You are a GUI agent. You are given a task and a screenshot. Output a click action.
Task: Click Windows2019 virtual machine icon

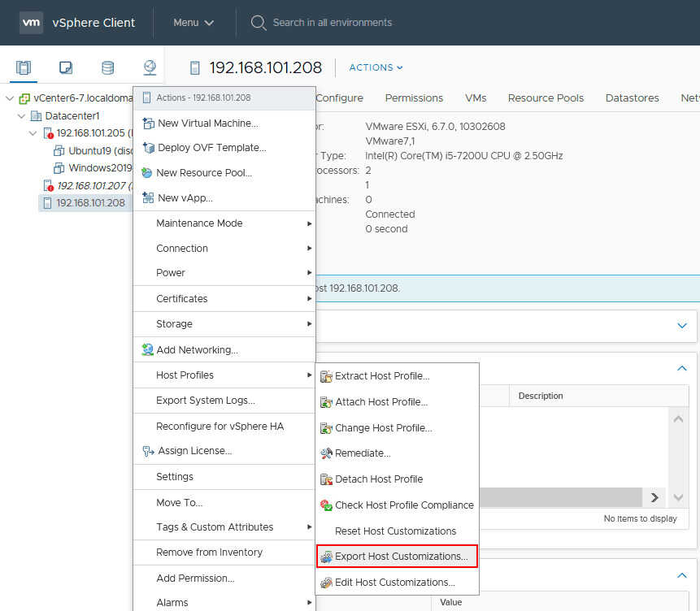point(59,168)
